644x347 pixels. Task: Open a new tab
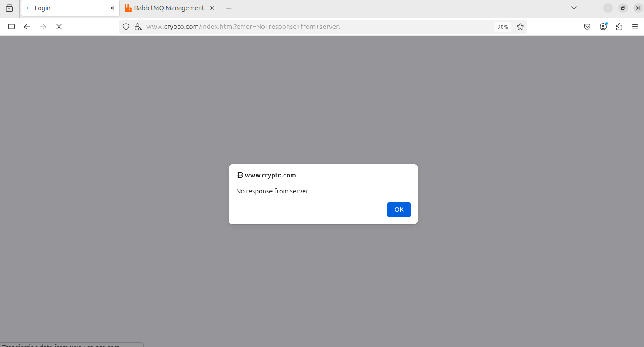[229, 8]
